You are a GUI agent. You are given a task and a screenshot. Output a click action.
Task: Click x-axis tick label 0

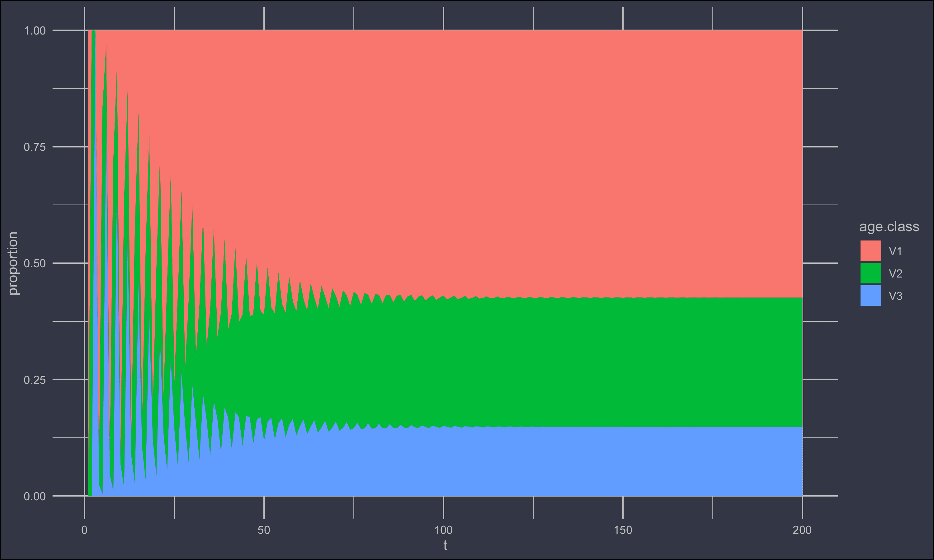point(85,530)
